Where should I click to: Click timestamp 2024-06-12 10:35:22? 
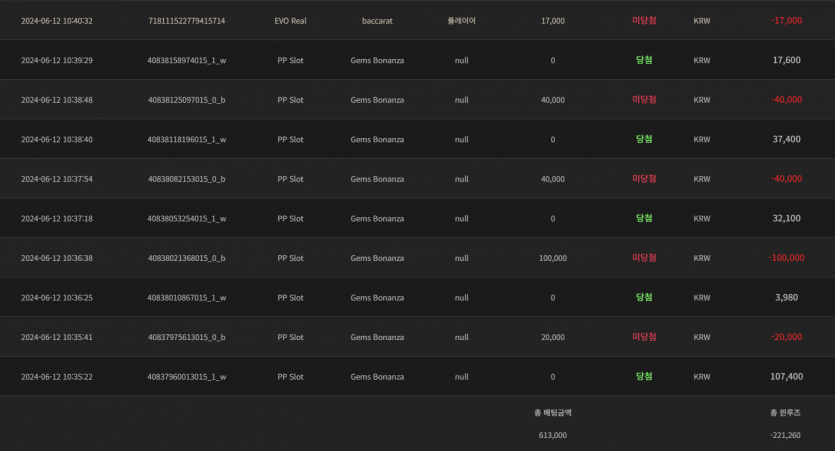(x=56, y=376)
